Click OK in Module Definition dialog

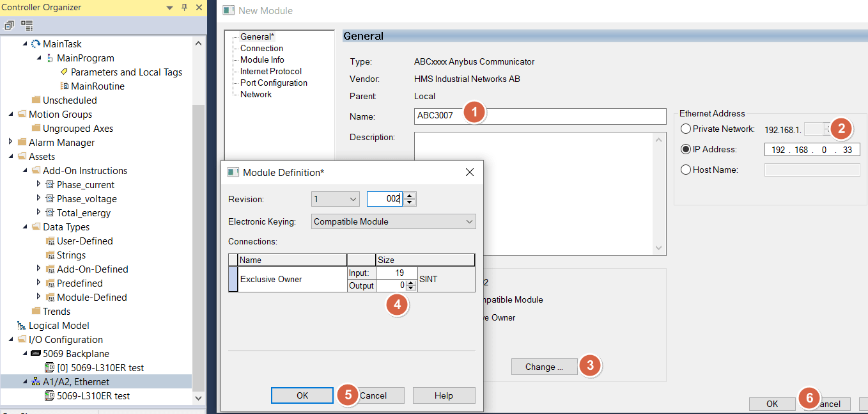click(302, 395)
